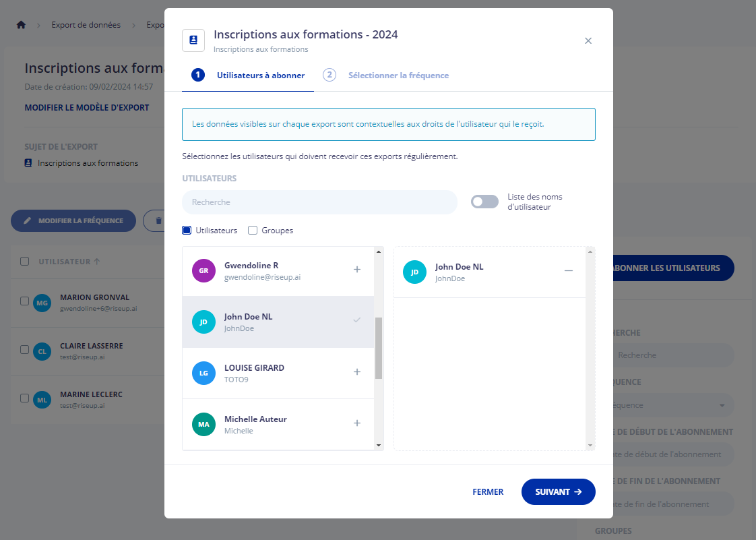The height and width of the screenshot is (540, 756).
Task: Remove John Doe NL with minus icon
Action: 569,270
